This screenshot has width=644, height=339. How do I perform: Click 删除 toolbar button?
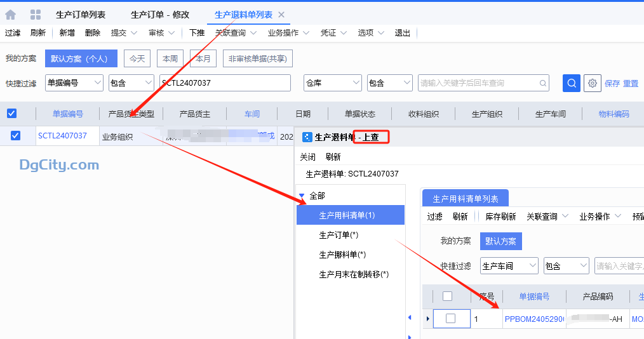(93, 33)
